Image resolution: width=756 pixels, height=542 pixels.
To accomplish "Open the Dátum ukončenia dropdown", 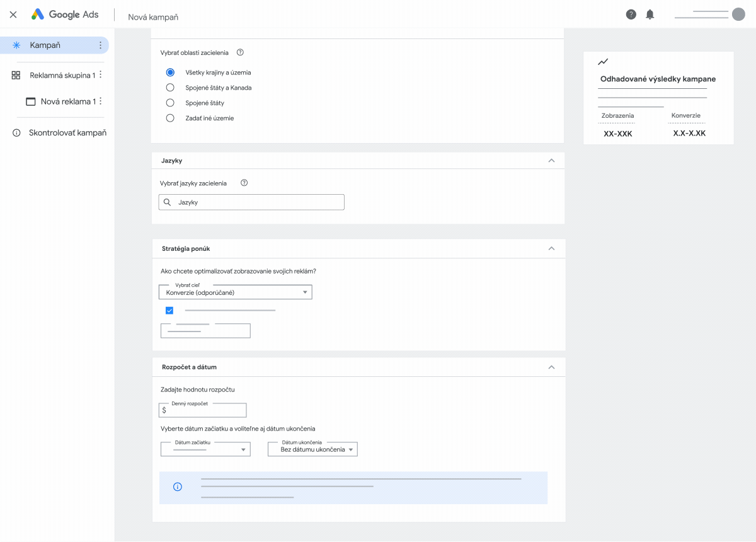I will click(x=313, y=449).
